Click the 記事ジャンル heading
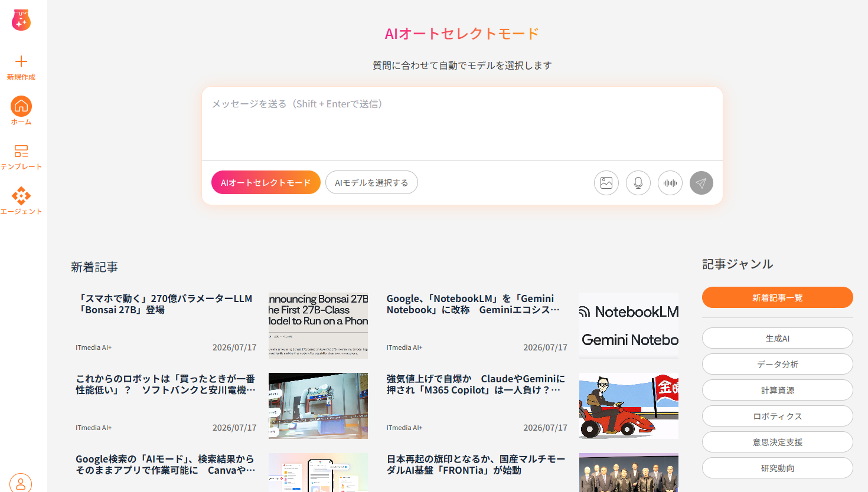Image resolution: width=868 pixels, height=492 pixels. pos(738,264)
